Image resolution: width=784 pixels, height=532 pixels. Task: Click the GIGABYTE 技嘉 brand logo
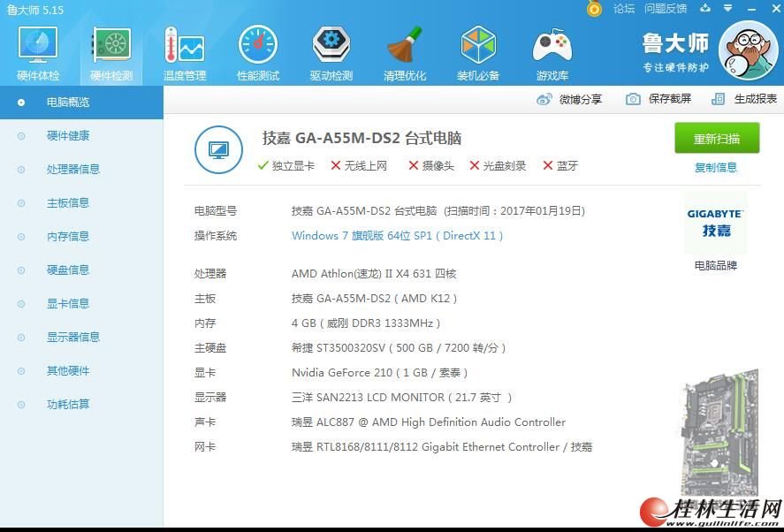pyautogui.click(x=716, y=223)
